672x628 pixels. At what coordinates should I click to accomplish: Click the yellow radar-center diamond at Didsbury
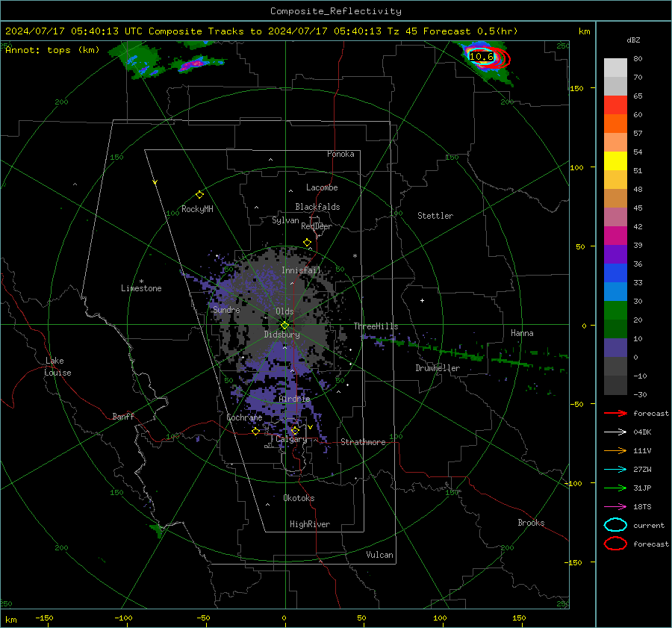[284, 326]
